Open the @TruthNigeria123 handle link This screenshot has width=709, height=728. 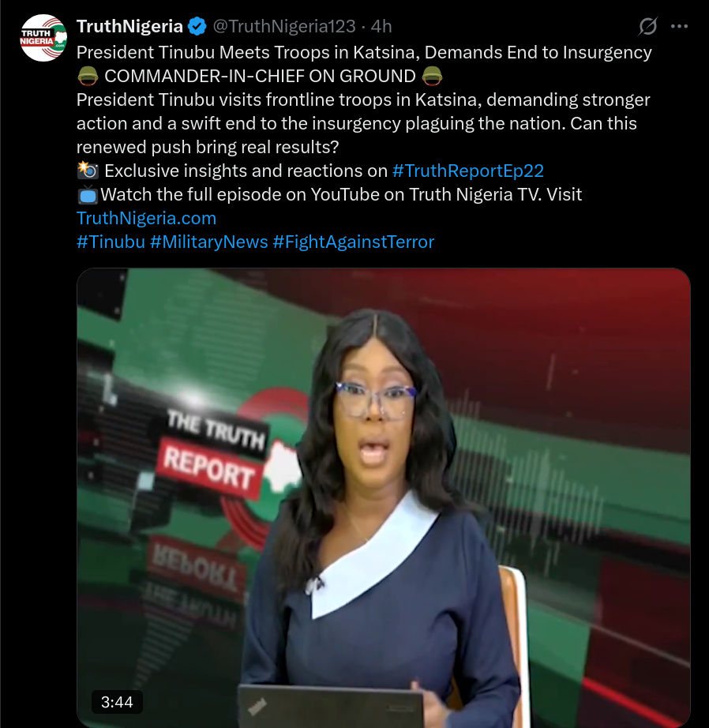[x=284, y=27]
